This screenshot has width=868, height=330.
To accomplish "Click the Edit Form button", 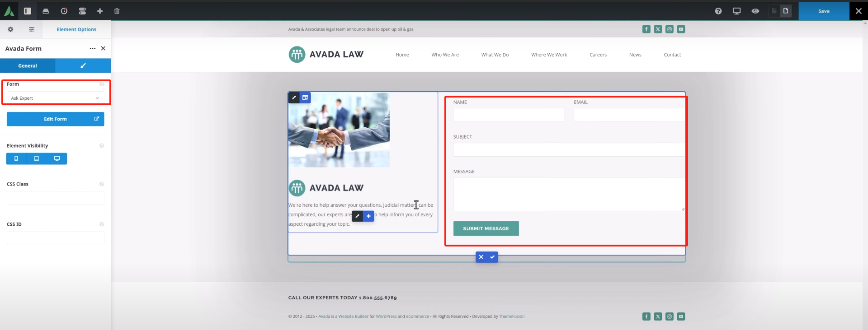I will coord(55,119).
